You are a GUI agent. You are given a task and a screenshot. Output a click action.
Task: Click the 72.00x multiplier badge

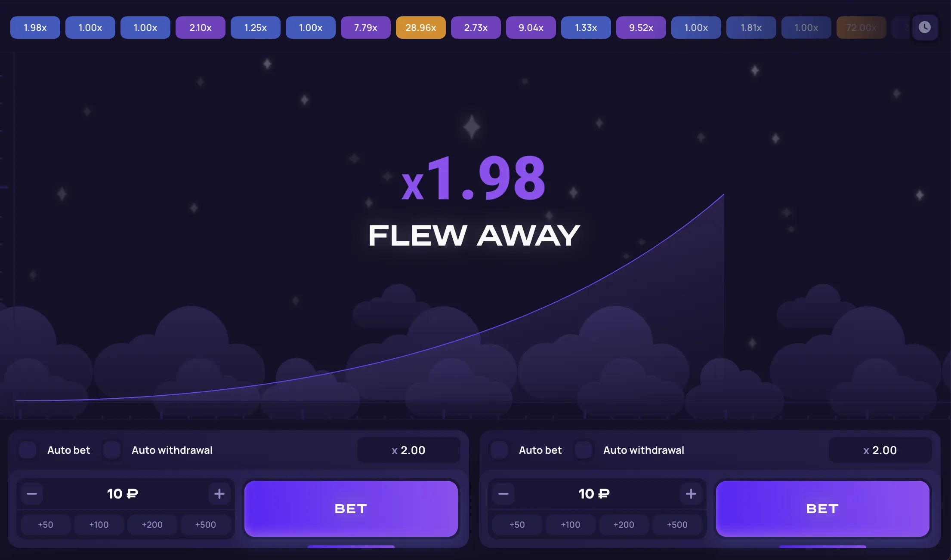click(x=861, y=28)
